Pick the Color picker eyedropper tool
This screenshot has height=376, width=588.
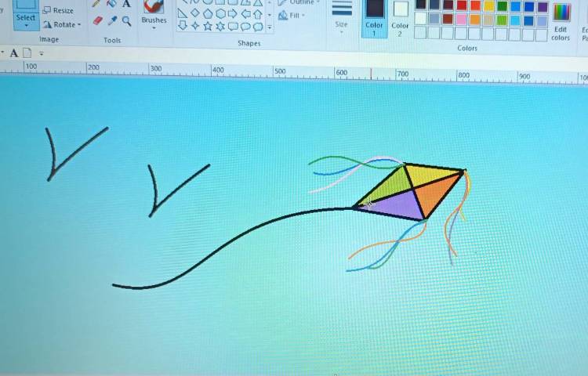coord(112,20)
